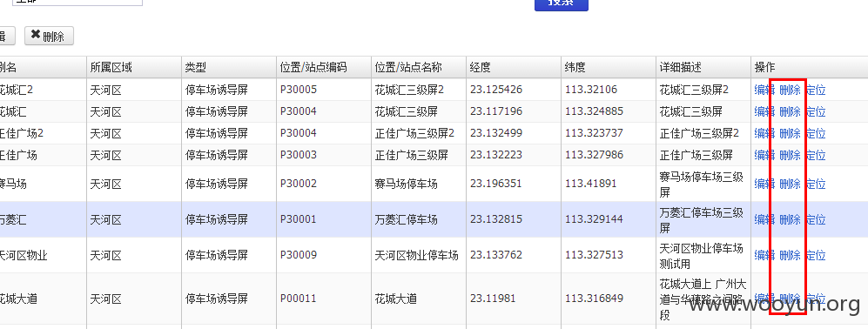Click the latitude value 113.327986
This screenshot has width=868, height=329.
coord(594,155)
